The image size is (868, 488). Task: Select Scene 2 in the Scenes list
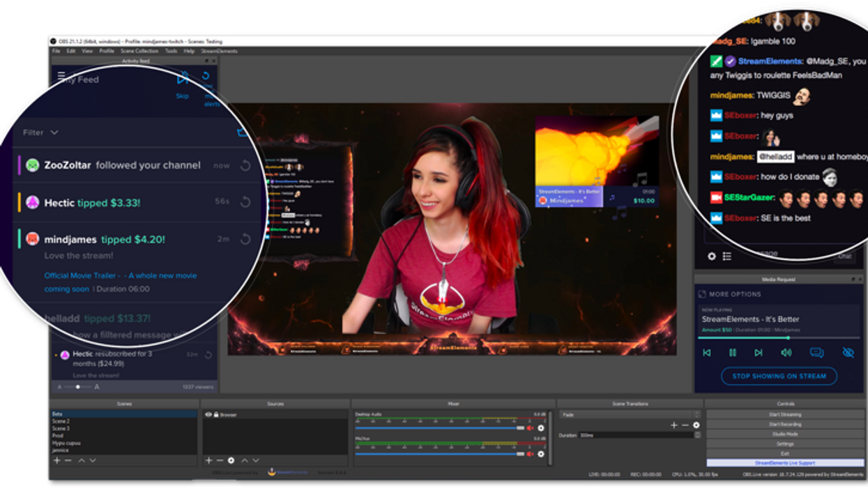click(124, 421)
